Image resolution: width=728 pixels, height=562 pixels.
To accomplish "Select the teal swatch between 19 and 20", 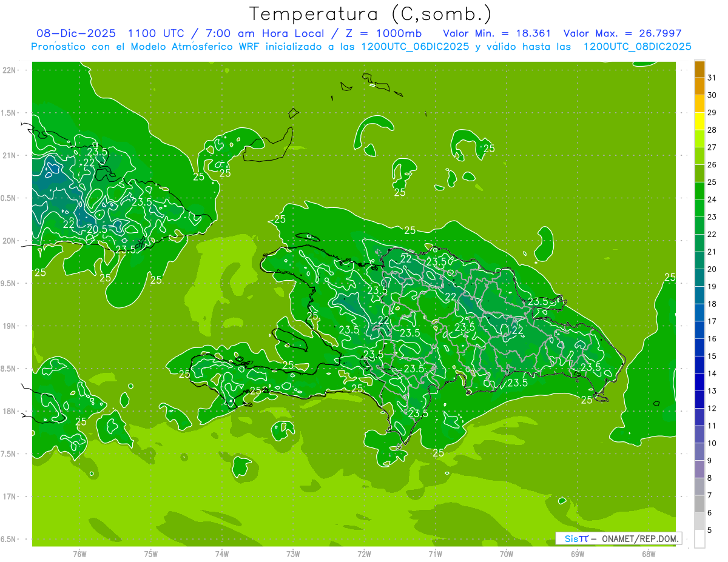I will 699,278.
